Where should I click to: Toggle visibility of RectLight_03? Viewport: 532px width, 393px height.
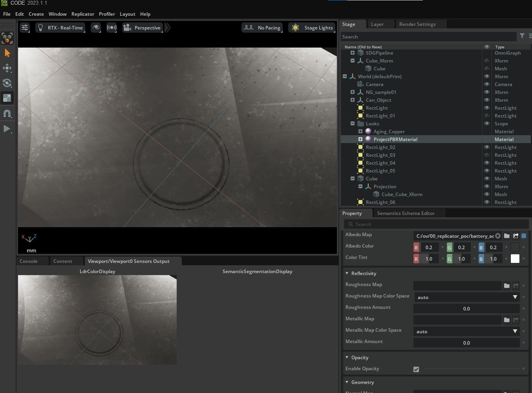[x=487, y=155]
